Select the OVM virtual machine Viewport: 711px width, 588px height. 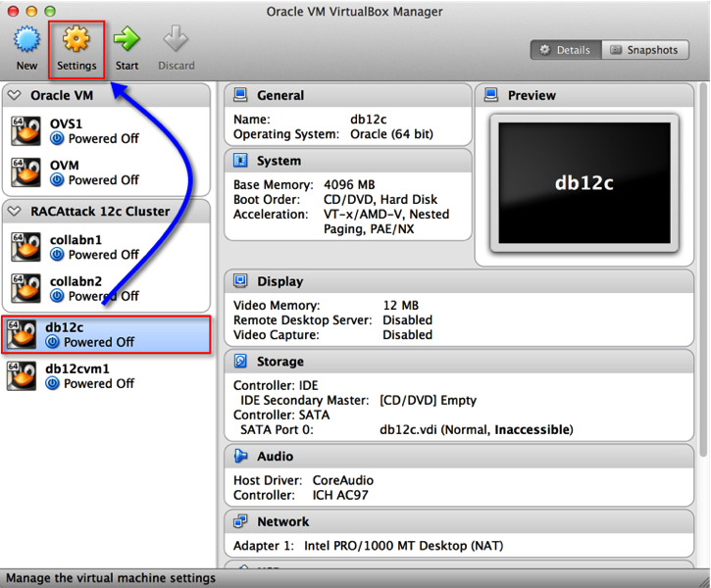[106, 172]
